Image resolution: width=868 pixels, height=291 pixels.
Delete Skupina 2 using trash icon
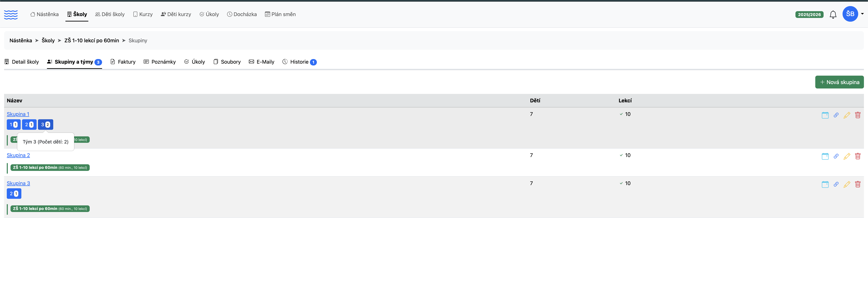click(857, 156)
